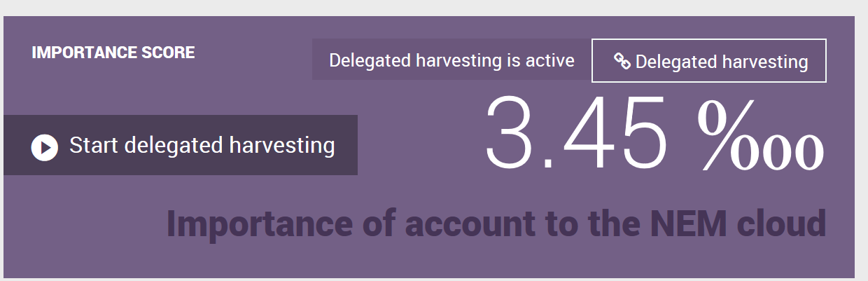Screen dimensions: 868x281
Task: Select the 'Delegated harvesting is active' status label
Action: 451,60
